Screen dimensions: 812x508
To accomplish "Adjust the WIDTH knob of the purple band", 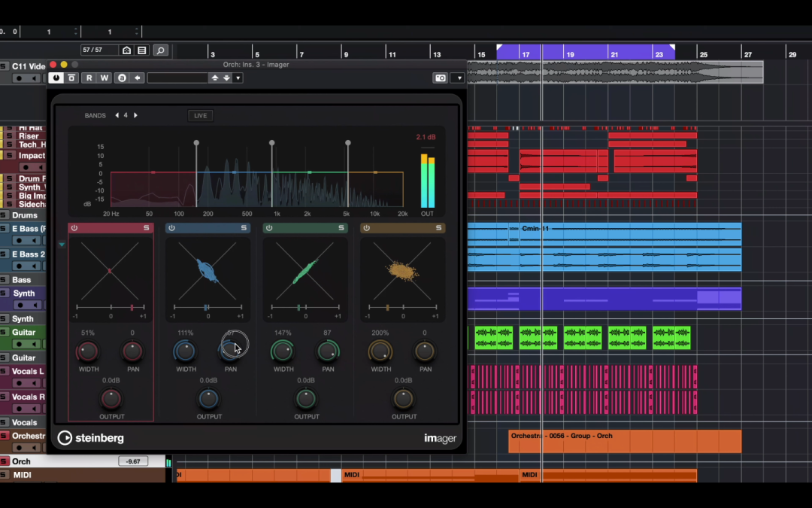I will pos(88,351).
